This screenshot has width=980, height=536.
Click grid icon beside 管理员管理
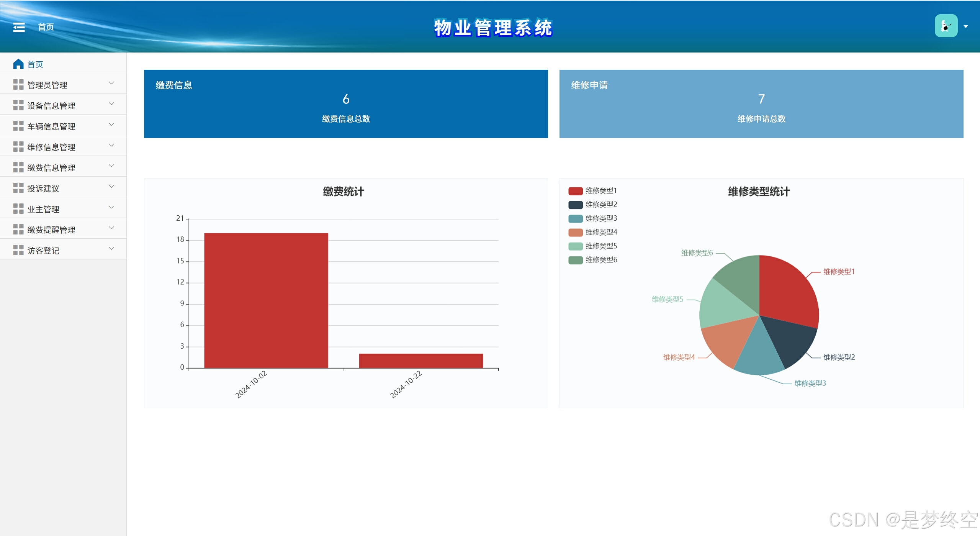[x=18, y=85]
